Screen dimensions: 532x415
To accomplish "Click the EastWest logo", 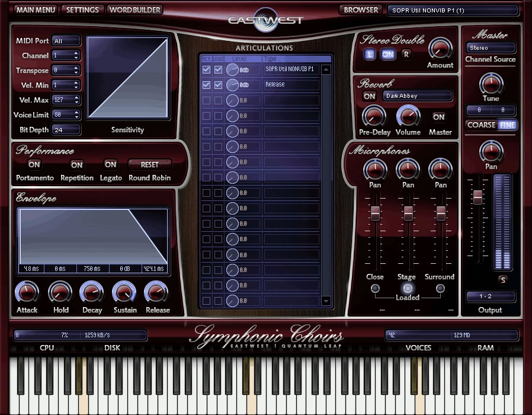I will (x=265, y=20).
